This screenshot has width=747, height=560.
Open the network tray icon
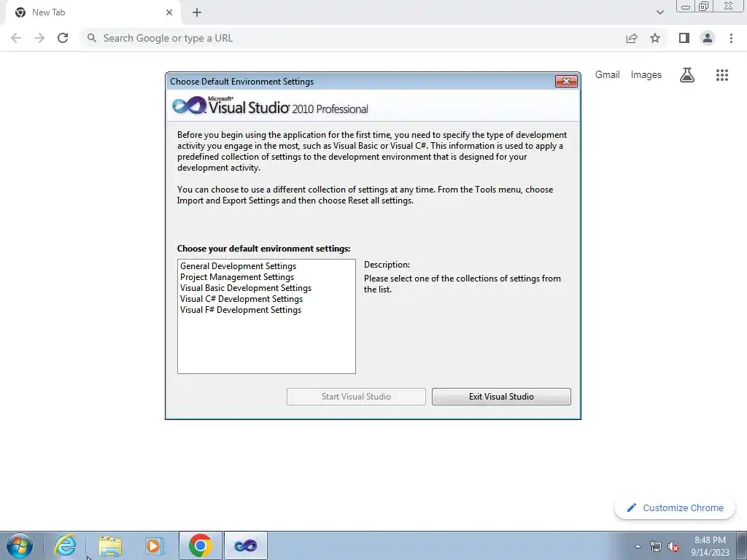656,546
